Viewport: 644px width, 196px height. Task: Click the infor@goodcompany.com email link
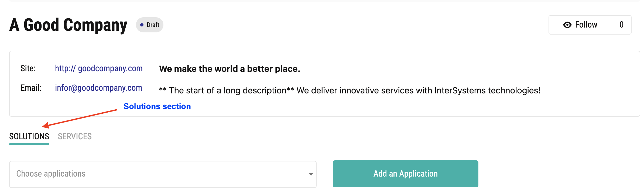pyautogui.click(x=98, y=88)
